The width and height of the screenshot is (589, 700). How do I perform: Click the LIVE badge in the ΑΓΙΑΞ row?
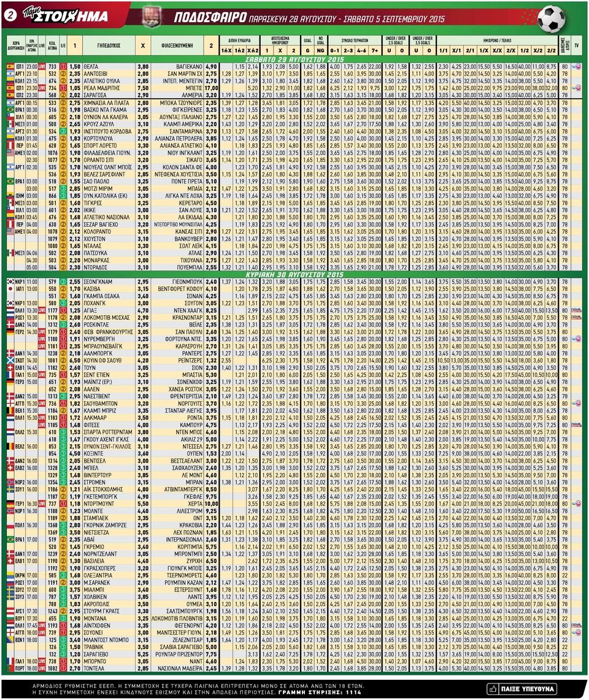pos(42,310)
